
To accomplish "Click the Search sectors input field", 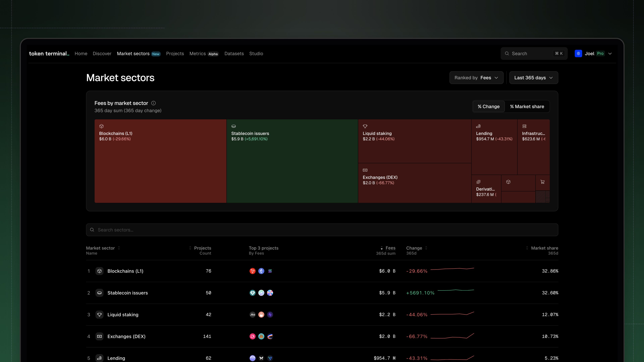I will (322, 230).
